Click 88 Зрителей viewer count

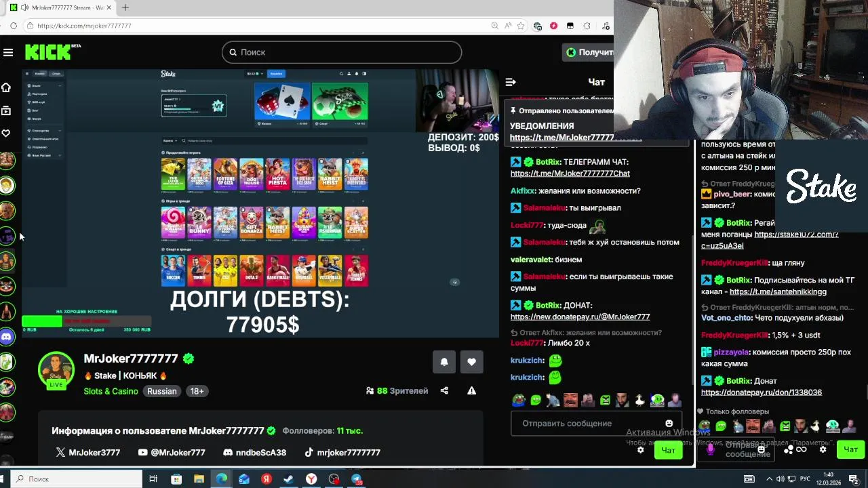397,390
